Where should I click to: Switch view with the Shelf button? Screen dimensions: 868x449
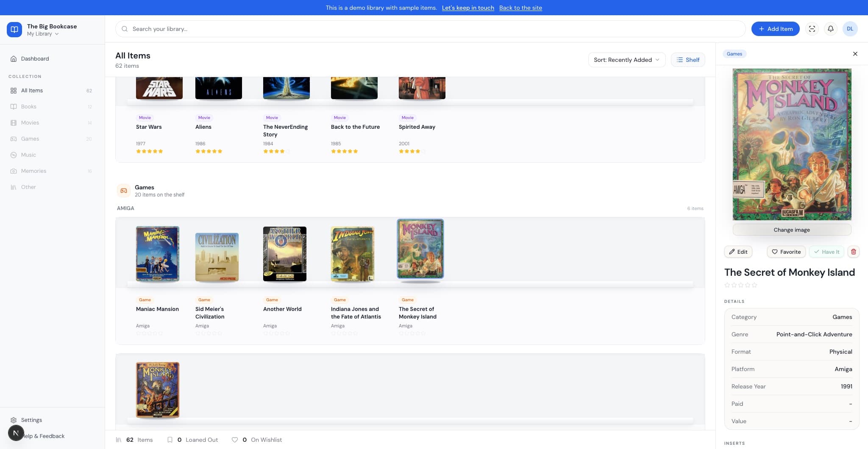[688, 60]
